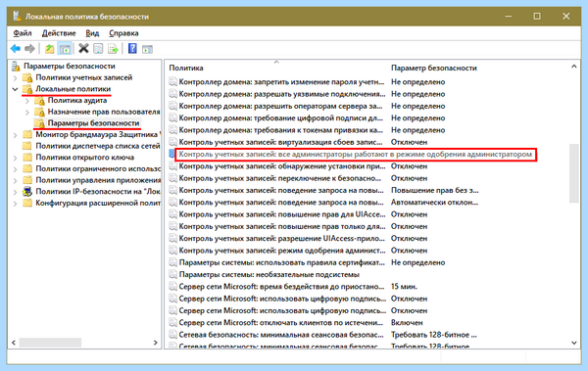Open help via blue question mark icon

tap(132, 48)
